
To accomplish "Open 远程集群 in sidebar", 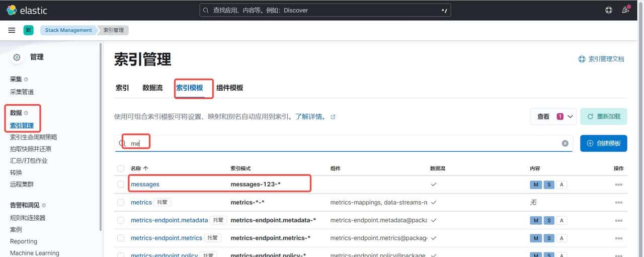I will (22, 184).
